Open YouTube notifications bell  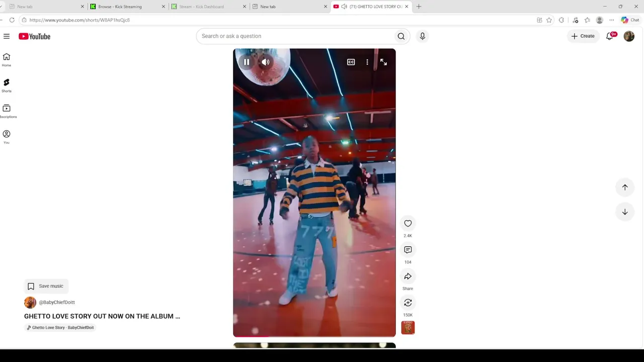[x=610, y=36]
